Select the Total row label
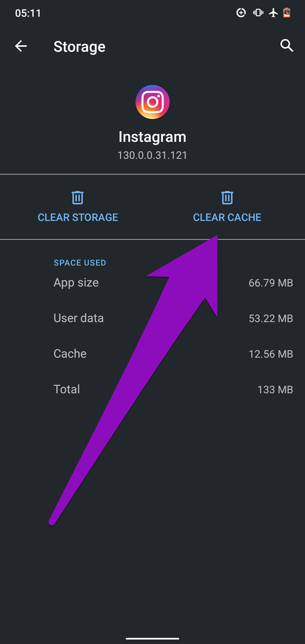This screenshot has width=305, height=644. 67,389
